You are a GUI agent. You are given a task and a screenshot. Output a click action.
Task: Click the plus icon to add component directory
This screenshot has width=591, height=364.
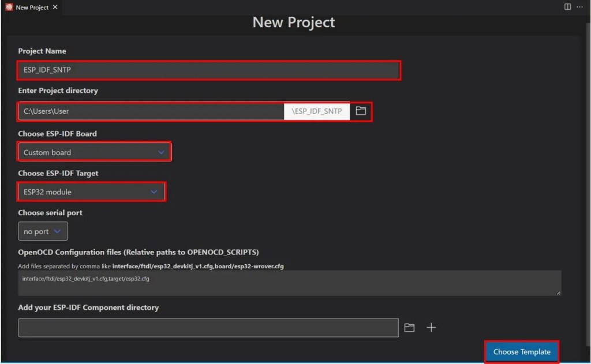click(431, 327)
